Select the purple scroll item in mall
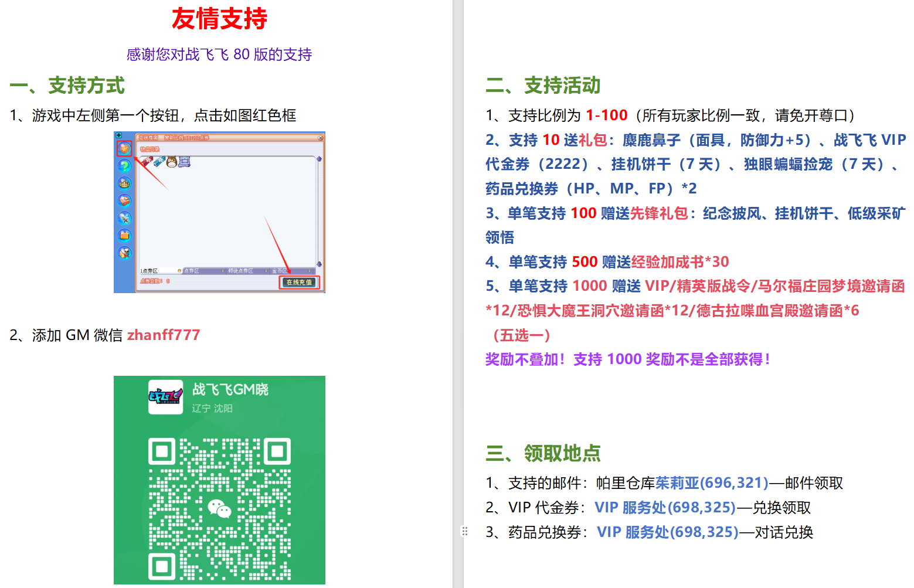The width and height of the screenshot is (914, 588). pyautogui.click(x=184, y=161)
